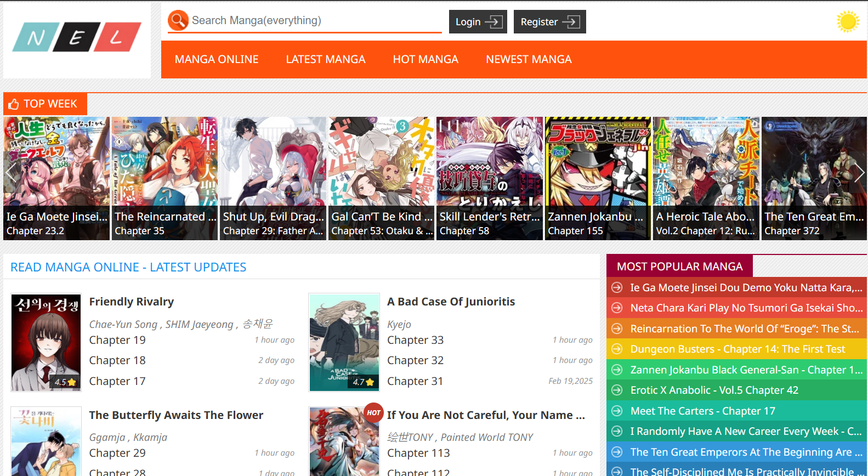
Task: Open Shut Up, Evil Dragon carousel thumbnail
Action: [x=273, y=178]
